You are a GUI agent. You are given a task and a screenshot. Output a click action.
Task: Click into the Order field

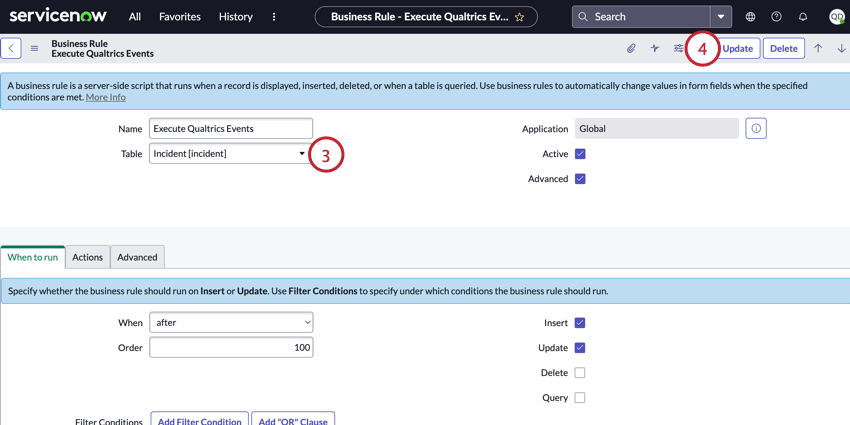coord(231,347)
